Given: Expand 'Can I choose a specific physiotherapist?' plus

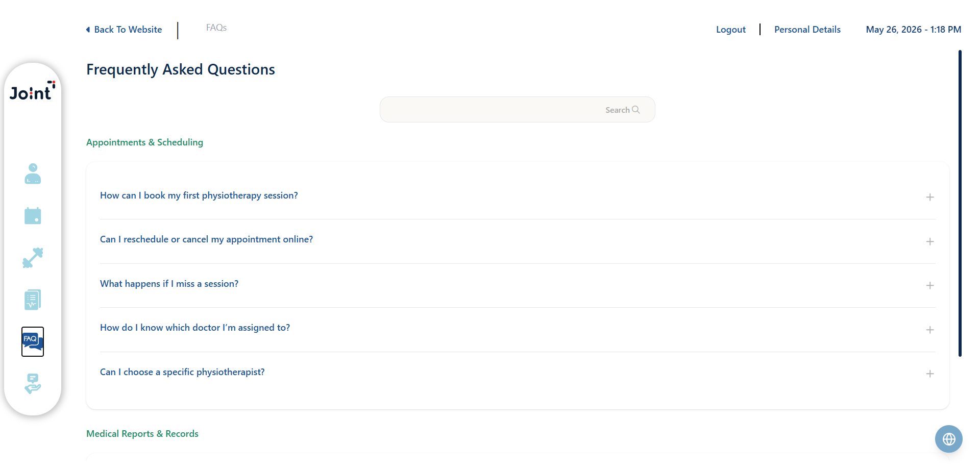Looking at the screenshot, I should [x=930, y=374].
